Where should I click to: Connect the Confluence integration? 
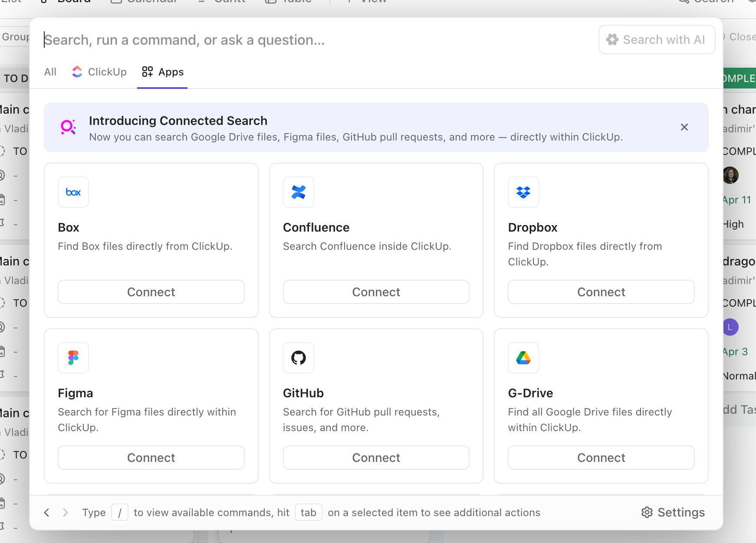coord(376,292)
